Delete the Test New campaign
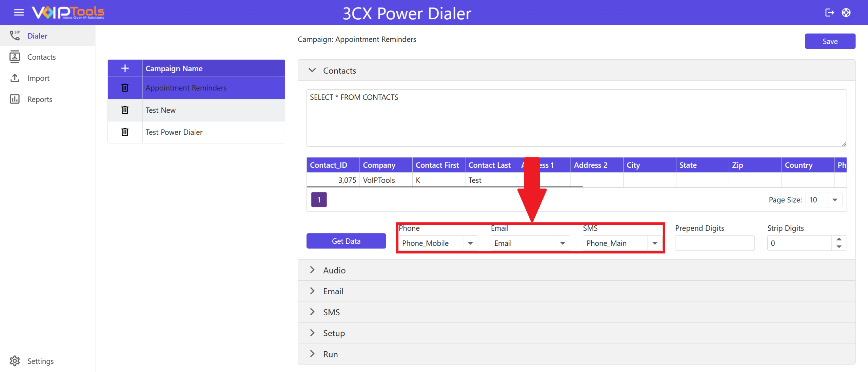Screen dimensions: 868x372 [125, 110]
